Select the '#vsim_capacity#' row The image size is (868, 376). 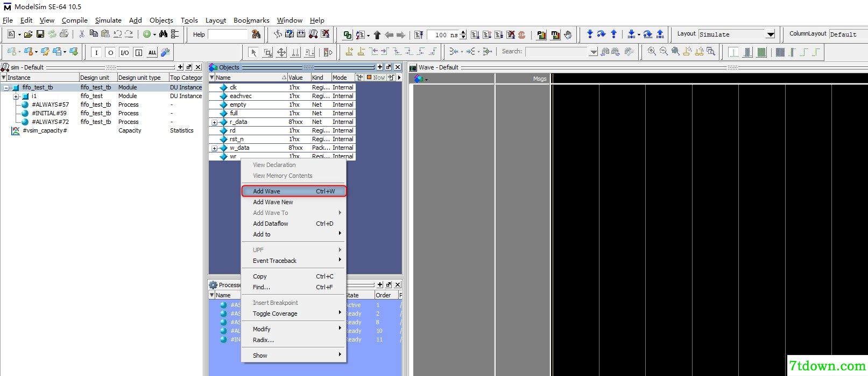102,130
